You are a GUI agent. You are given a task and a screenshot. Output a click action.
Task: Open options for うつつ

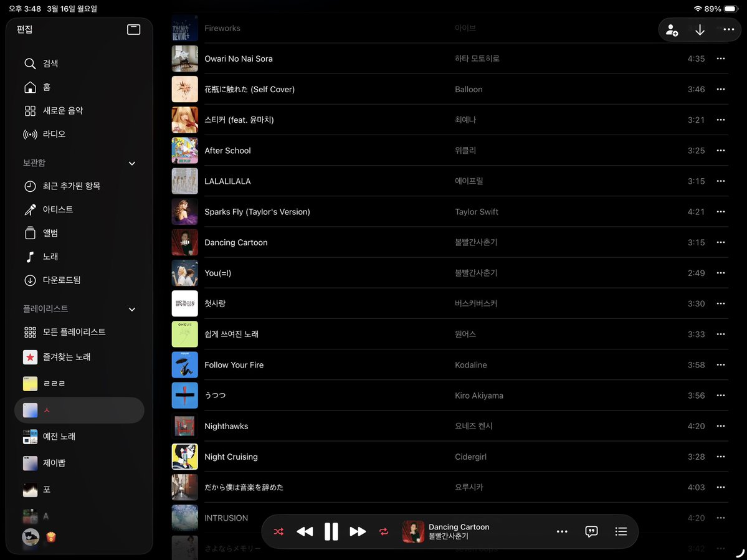(720, 395)
